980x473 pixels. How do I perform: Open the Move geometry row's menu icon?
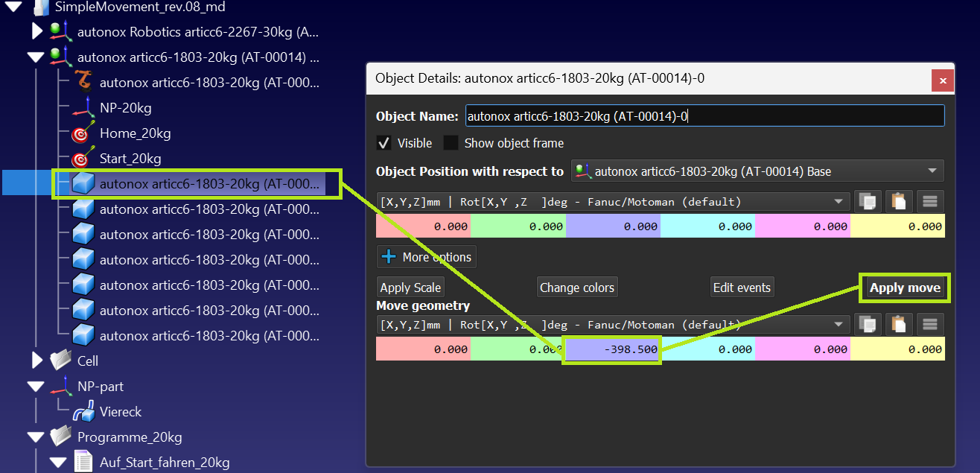pyautogui.click(x=929, y=324)
